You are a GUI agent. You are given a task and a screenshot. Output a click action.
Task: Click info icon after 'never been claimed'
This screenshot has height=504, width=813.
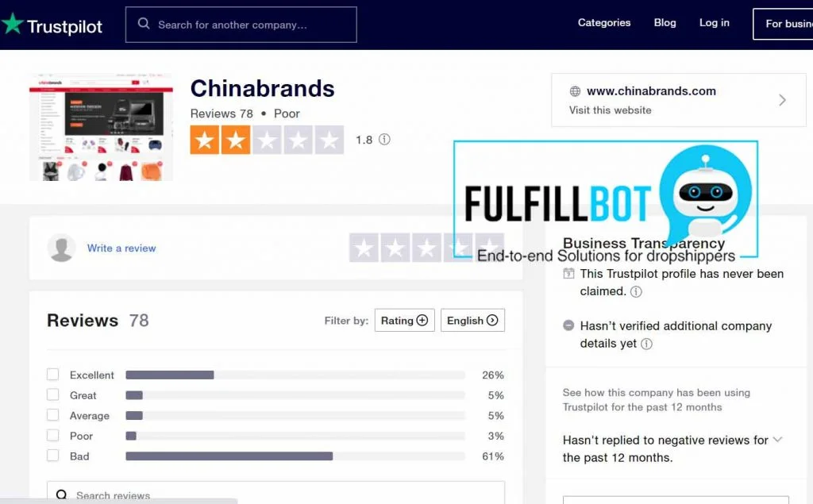(x=636, y=291)
